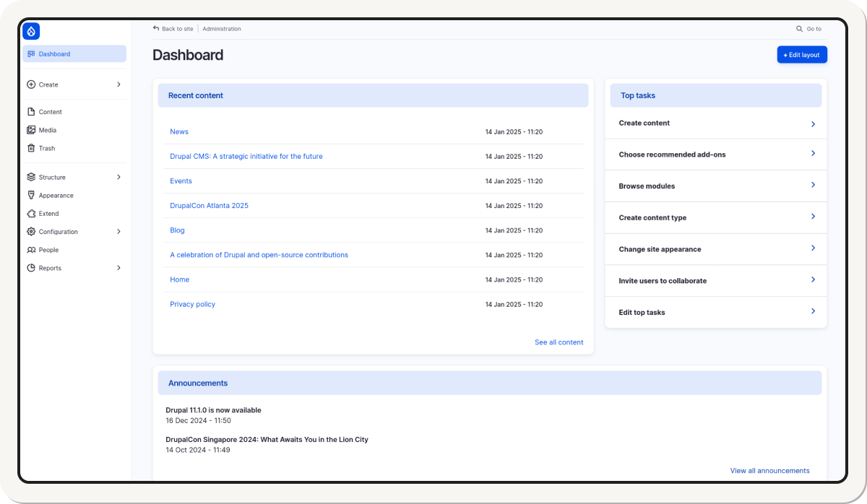
Task: Click the Administration breadcrumb
Action: pos(221,28)
